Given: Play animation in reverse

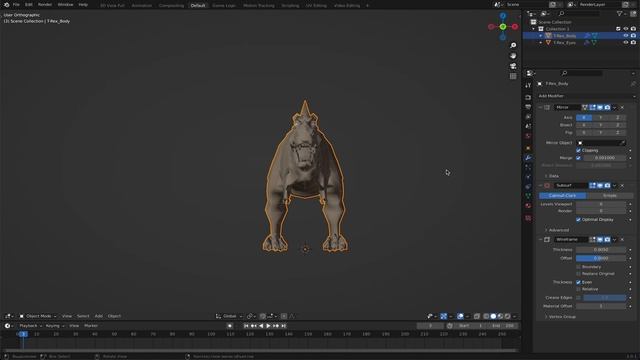Looking at the screenshot, I should (261, 326).
